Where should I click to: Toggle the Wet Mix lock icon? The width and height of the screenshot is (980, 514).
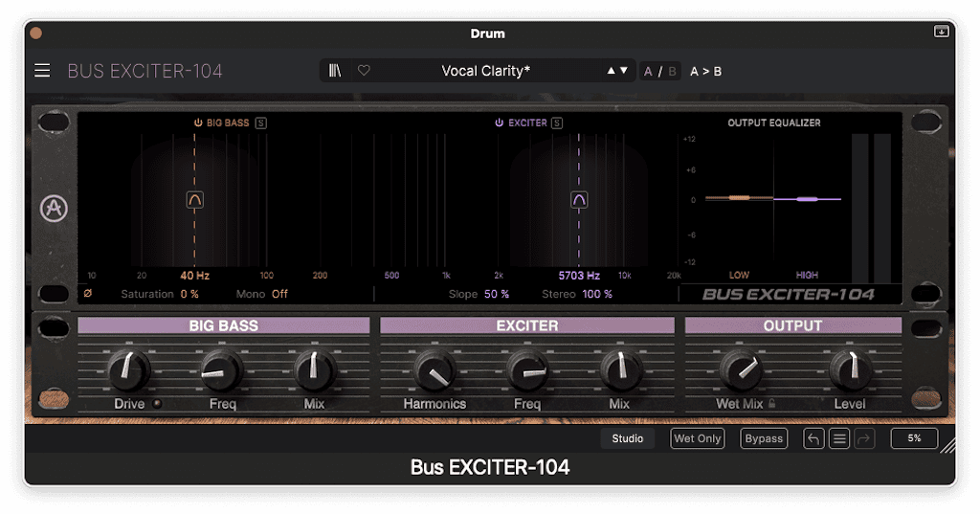coord(772,404)
